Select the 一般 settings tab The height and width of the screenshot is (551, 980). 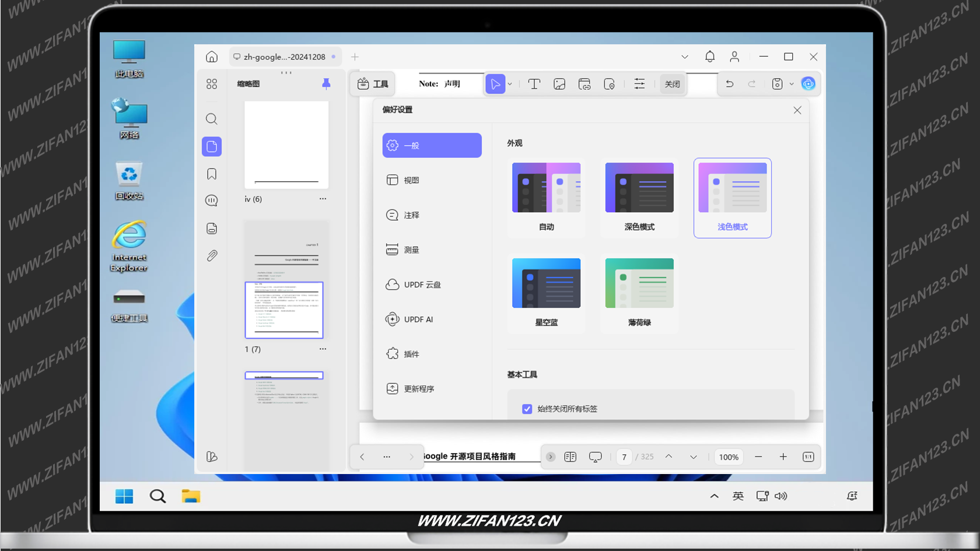pos(432,145)
